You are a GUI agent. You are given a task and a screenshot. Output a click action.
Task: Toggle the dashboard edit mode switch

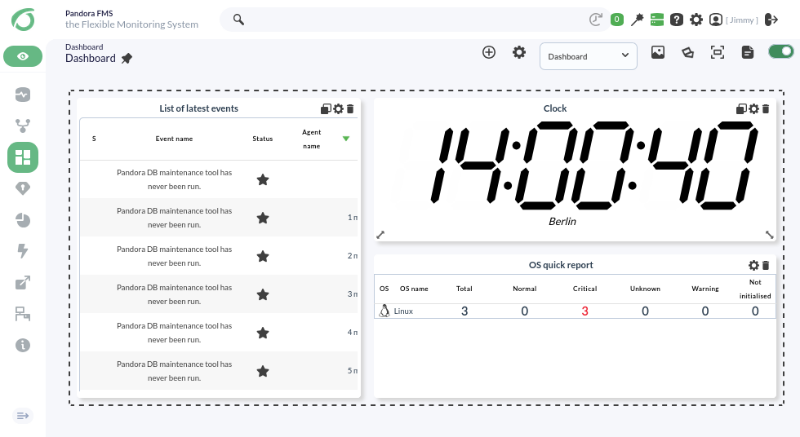781,52
